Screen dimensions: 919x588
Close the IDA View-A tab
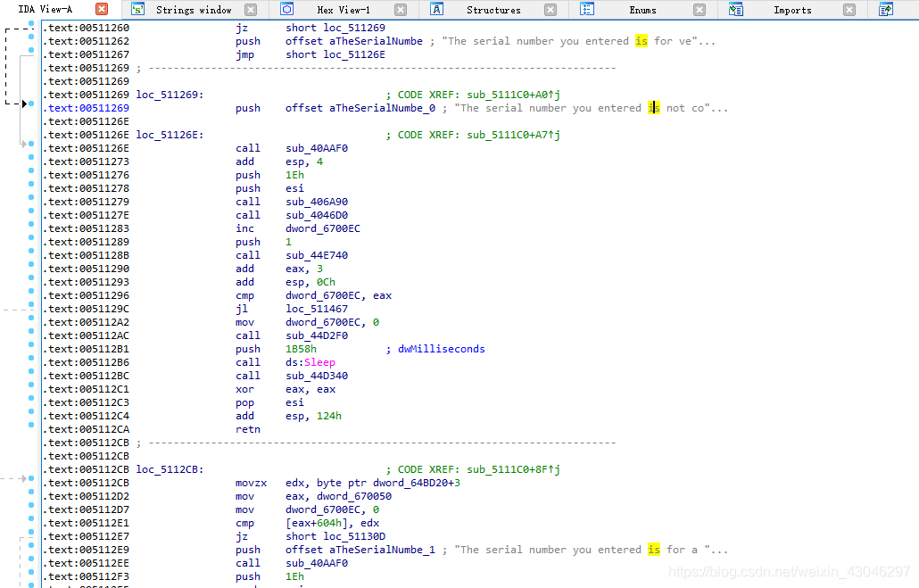[x=102, y=10]
